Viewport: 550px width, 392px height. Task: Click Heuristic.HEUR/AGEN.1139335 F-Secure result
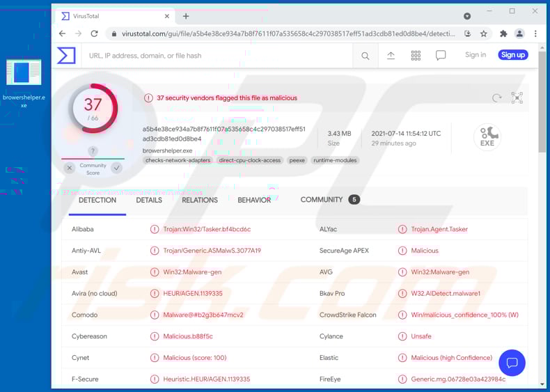[207, 379]
